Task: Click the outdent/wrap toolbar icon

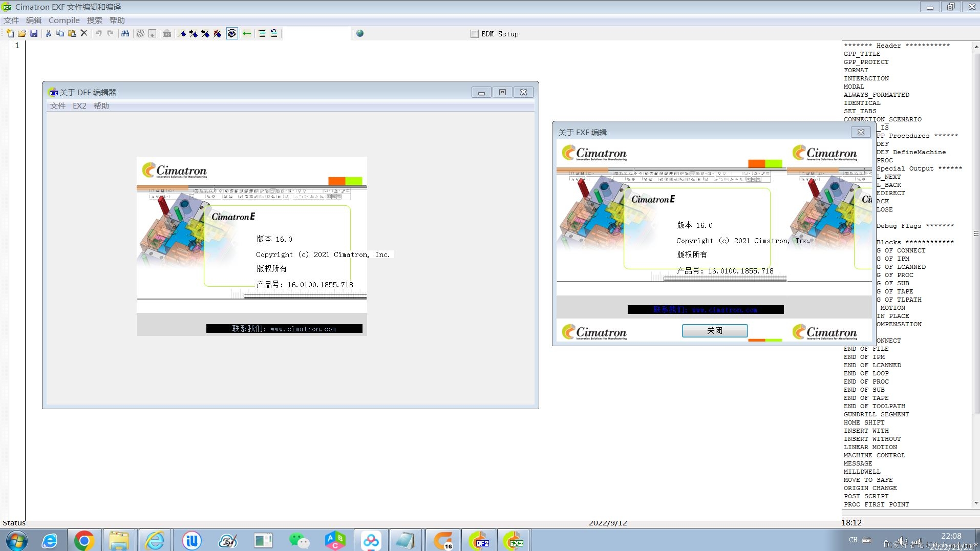Action: [x=274, y=33]
